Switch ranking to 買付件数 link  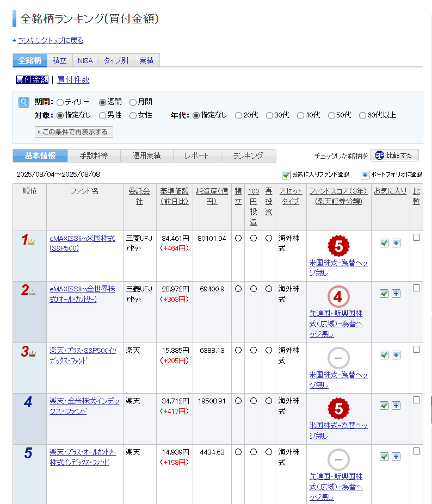(x=73, y=80)
